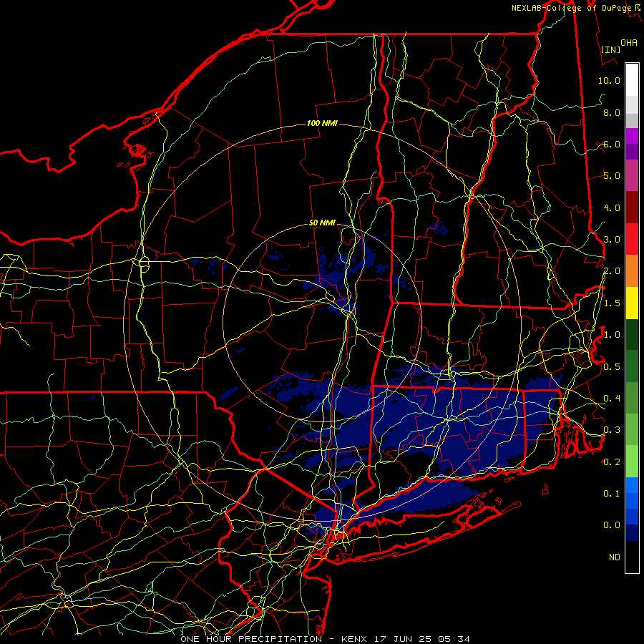The image size is (644, 644).
Task: Pick the dark red 4.0 legend swatch
Action: pos(632,208)
